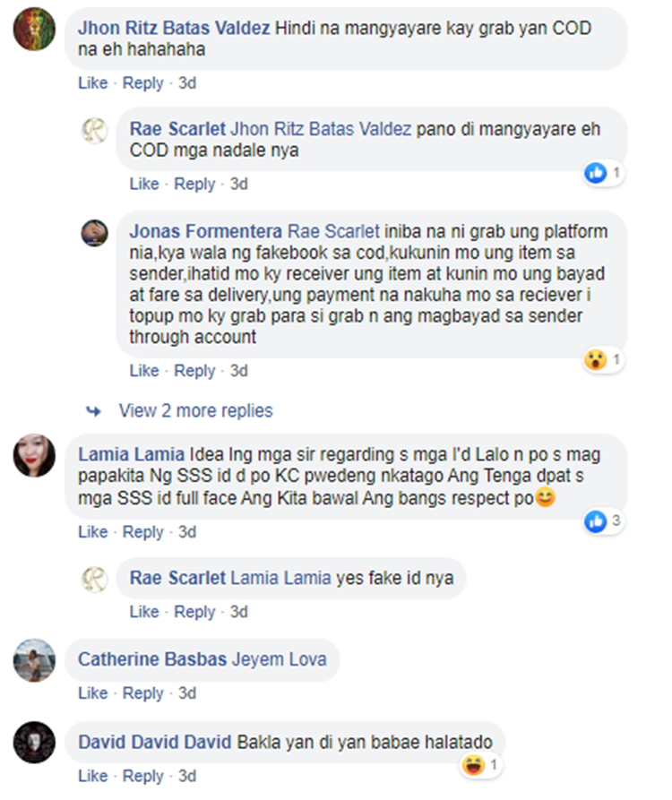Open Catherine Basbas's profile picture
Viewport: 672px width, 800px height.
34,660
